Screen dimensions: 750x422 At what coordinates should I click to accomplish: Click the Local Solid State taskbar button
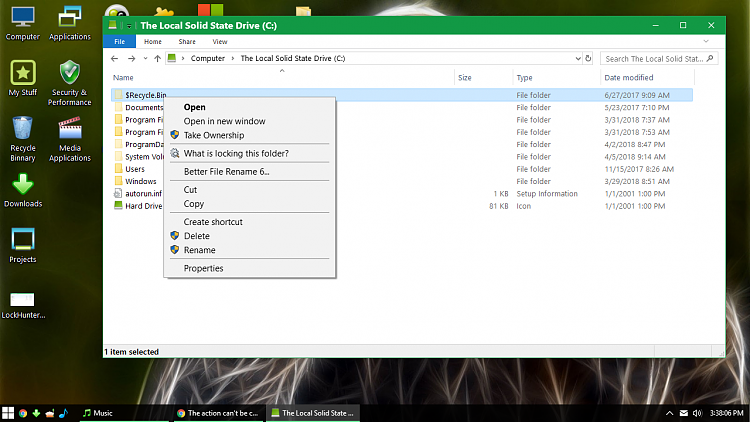313,413
